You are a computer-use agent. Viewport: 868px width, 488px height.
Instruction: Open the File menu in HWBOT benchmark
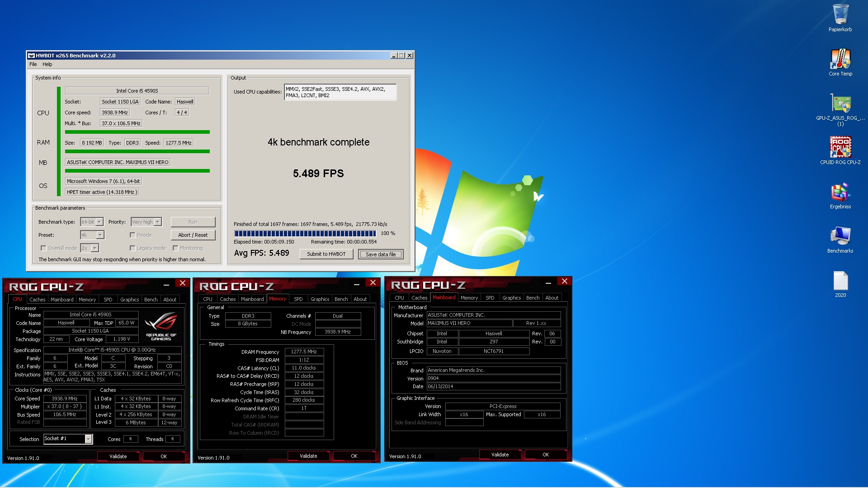coord(33,64)
